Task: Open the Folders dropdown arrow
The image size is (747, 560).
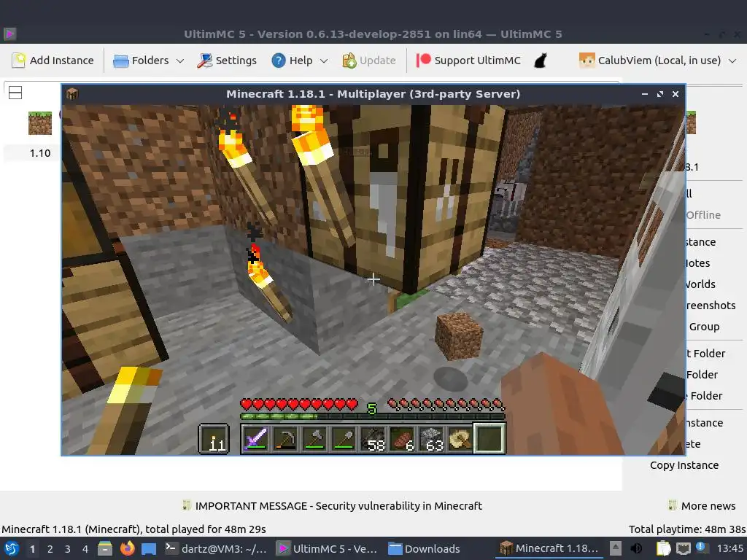Action: point(180,61)
